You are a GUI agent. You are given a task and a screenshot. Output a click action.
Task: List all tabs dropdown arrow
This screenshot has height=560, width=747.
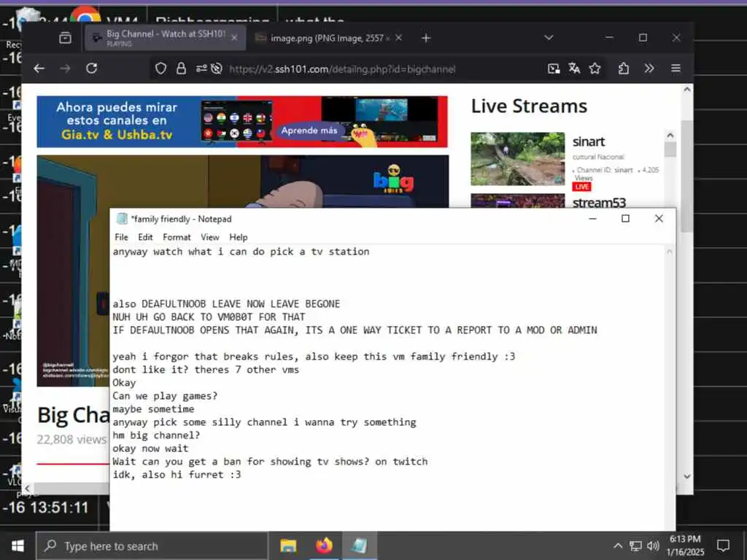coord(549,38)
